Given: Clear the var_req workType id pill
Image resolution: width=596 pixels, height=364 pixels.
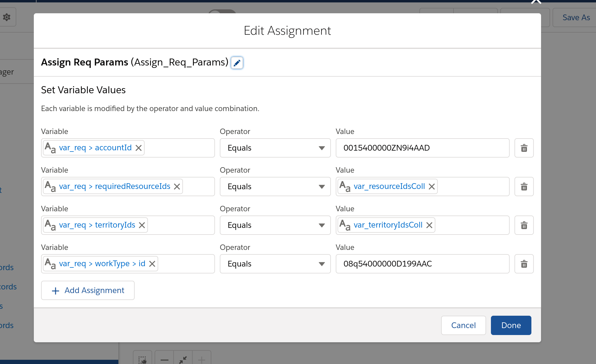Looking at the screenshot, I should point(152,264).
